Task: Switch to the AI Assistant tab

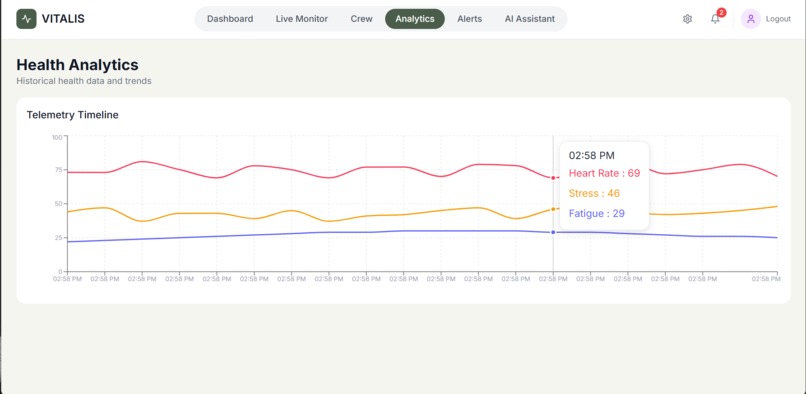Action: tap(529, 19)
